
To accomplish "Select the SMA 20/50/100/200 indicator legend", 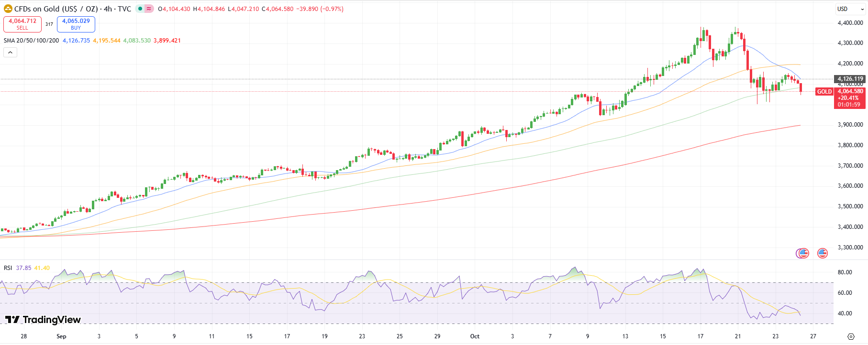I will (31, 41).
